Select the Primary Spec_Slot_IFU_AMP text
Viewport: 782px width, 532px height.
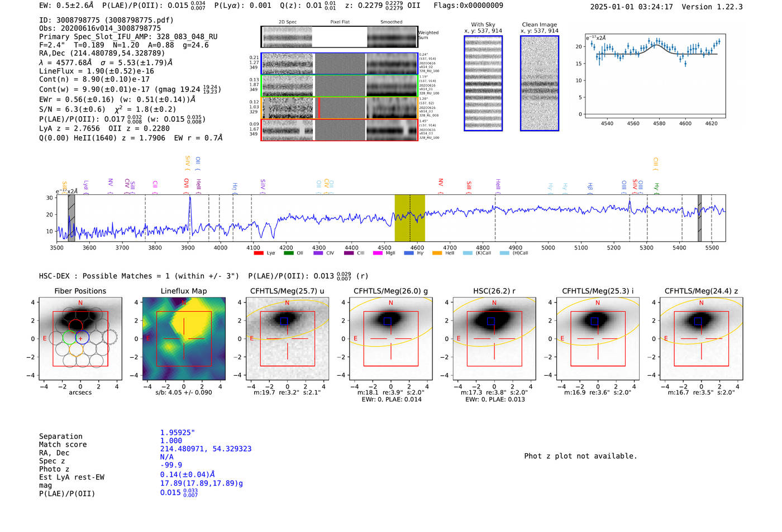tap(128, 37)
